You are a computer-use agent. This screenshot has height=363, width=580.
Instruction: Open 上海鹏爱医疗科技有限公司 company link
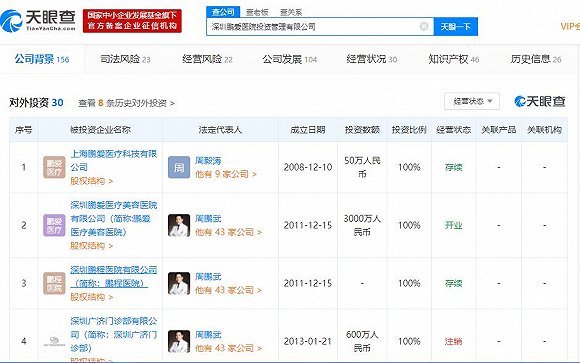coord(114,160)
